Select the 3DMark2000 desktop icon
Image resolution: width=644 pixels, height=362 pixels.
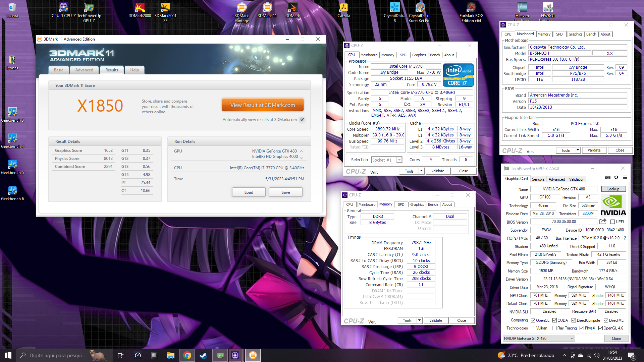(140, 11)
